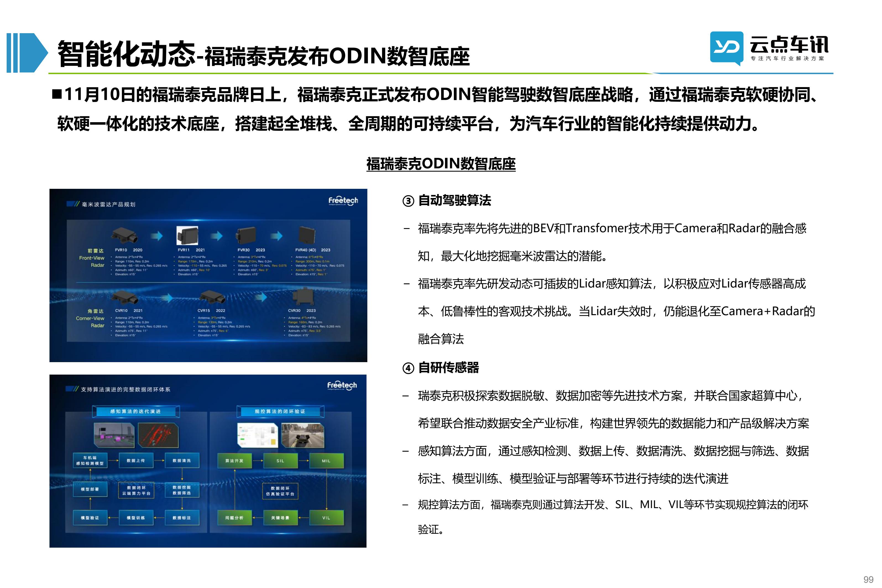The height and width of the screenshot is (588, 882).
Task: Click the 角雷达 Corner-View Radar label
Action: point(90,318)
